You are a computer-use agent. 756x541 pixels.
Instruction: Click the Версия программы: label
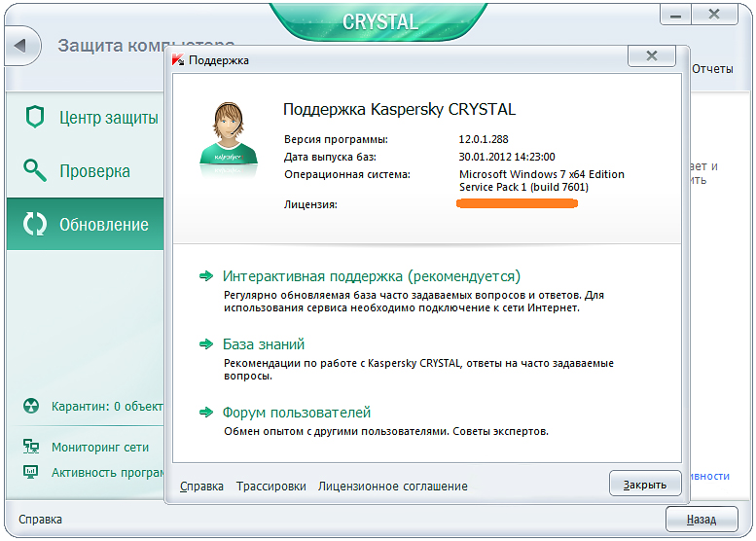click(336, 139)
